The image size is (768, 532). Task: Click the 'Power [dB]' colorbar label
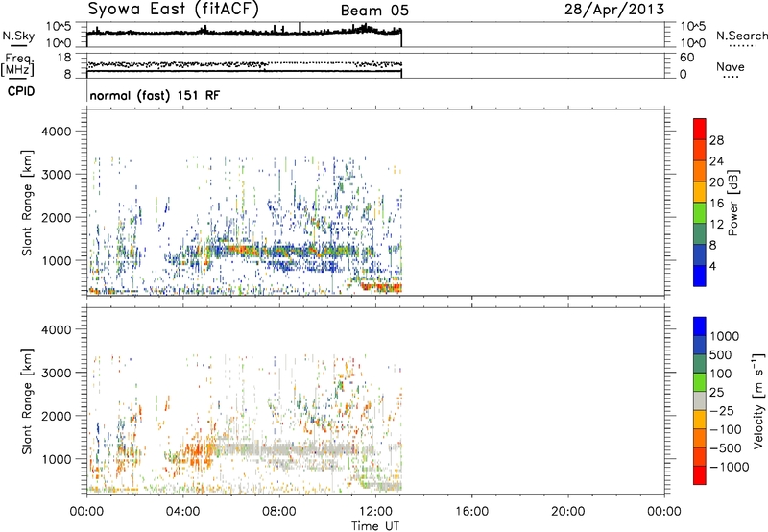[732, 203]
